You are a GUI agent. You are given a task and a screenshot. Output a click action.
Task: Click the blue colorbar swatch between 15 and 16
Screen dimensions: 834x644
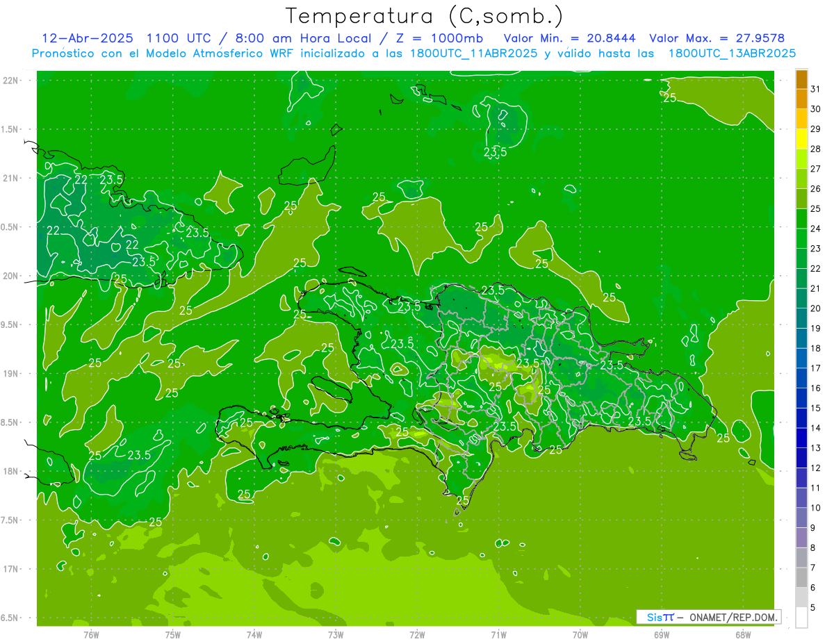[x=801, y=398]
